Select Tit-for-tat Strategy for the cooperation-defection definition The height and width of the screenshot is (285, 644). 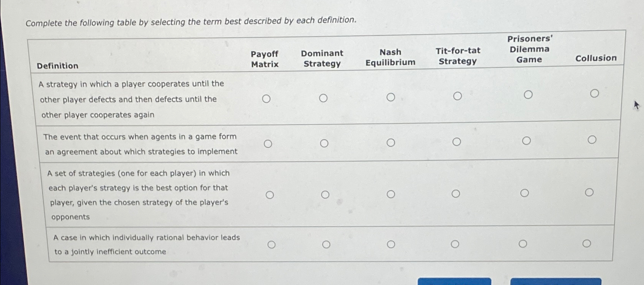coord(457,96)
